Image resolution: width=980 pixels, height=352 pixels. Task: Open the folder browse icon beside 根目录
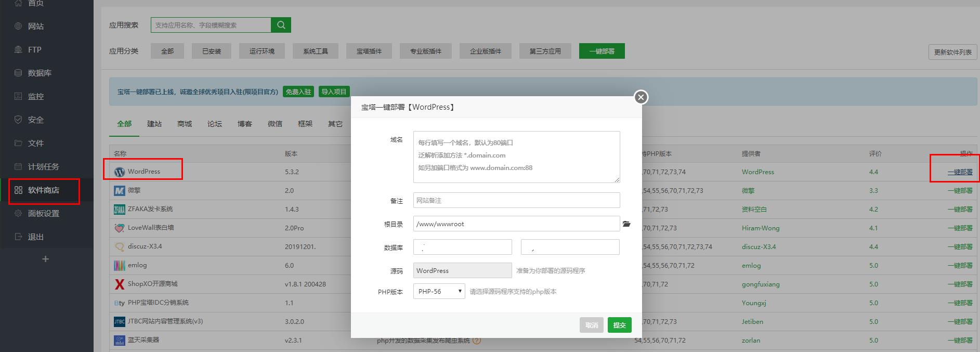pos(626,224)
